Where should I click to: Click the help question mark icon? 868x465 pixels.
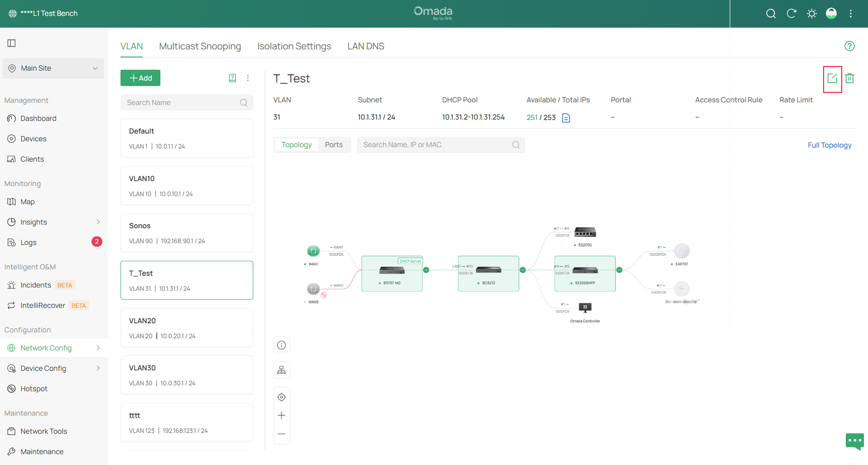849,46
